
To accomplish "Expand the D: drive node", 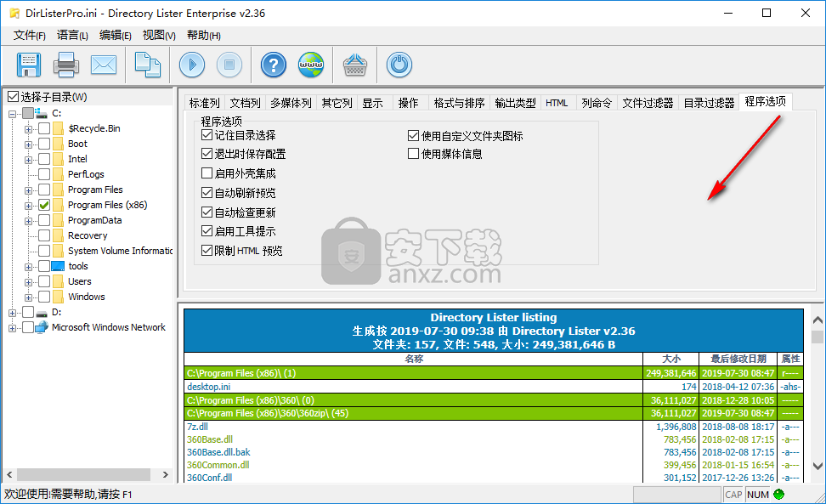I will click(x=12, y=313).
